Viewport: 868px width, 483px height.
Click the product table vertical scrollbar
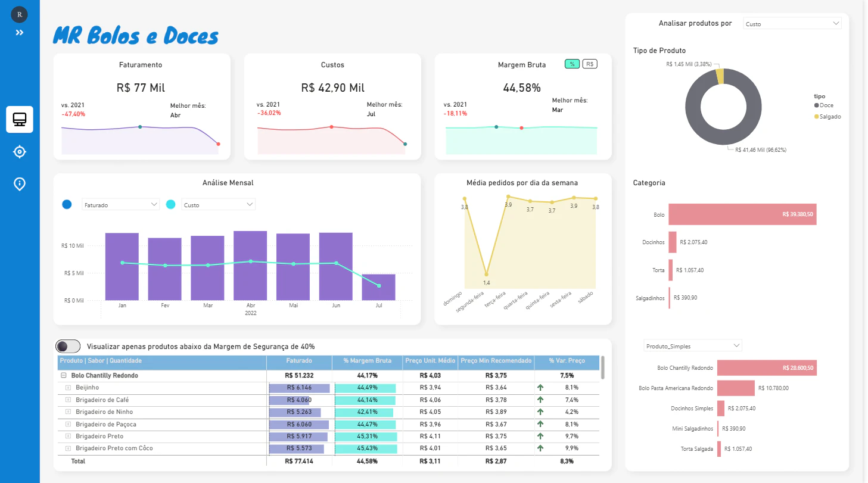[x=603, y=367]
